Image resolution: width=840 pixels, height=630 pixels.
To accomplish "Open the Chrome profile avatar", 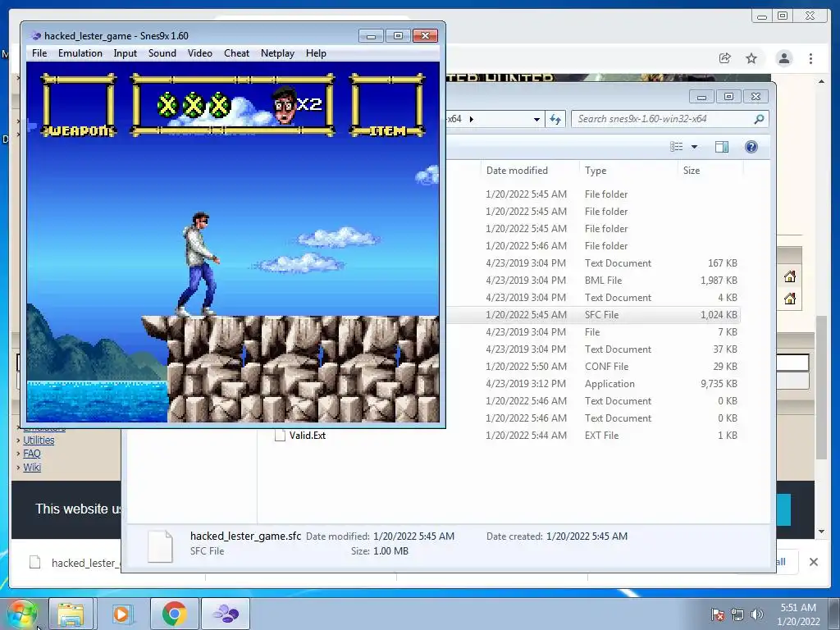I will 784,58.
